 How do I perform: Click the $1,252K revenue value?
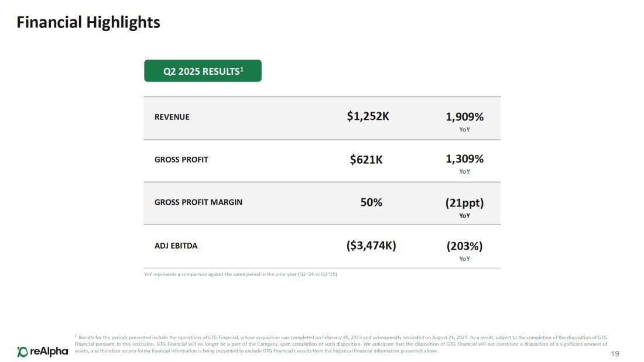coord(368,116)
